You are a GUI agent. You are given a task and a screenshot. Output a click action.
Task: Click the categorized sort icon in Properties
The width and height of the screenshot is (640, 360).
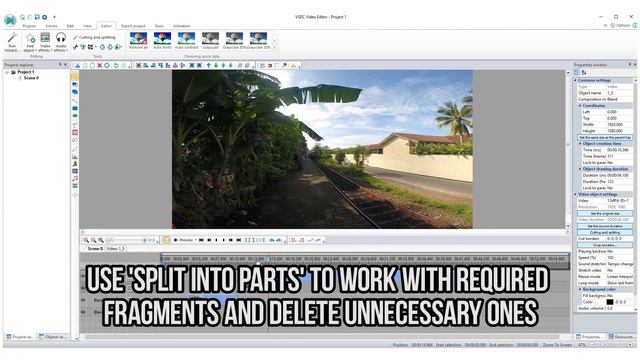pos(577,72)
